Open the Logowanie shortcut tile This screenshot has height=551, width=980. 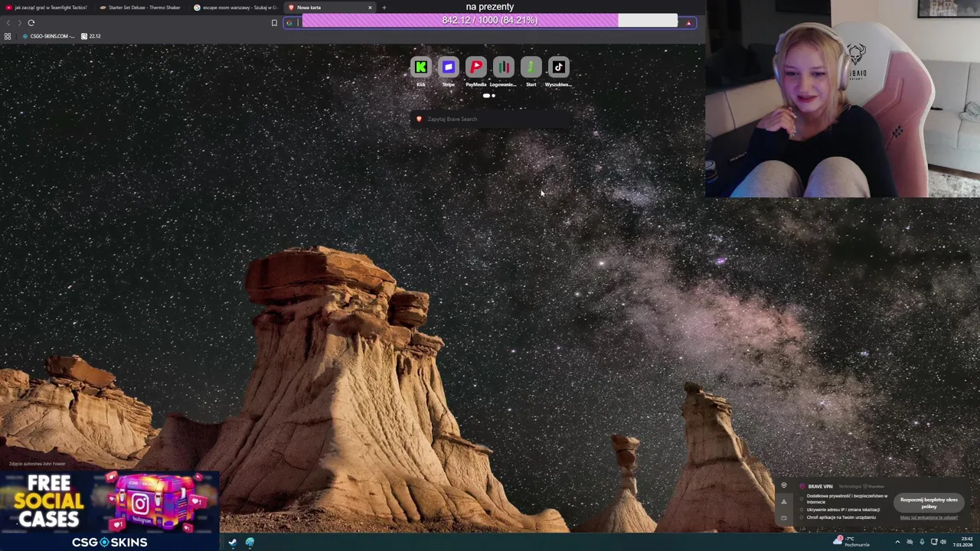[x=503, y=67]
